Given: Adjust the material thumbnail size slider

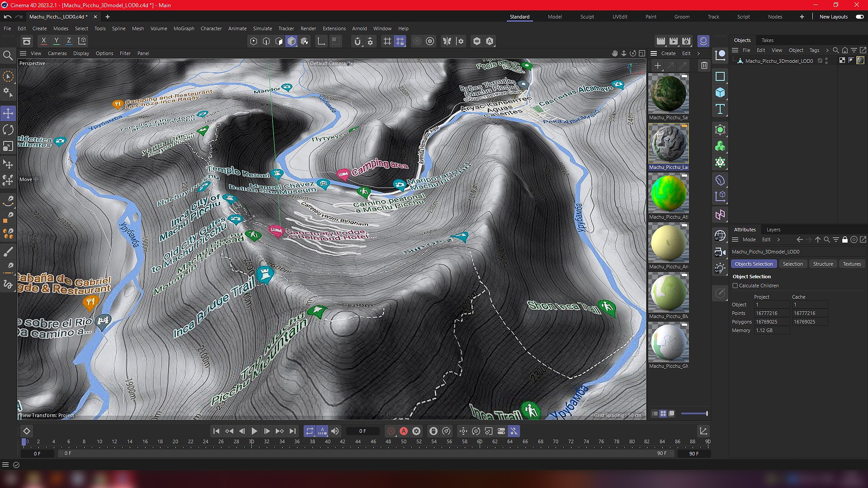Looking at the screenshot, I should coord(694,413).
